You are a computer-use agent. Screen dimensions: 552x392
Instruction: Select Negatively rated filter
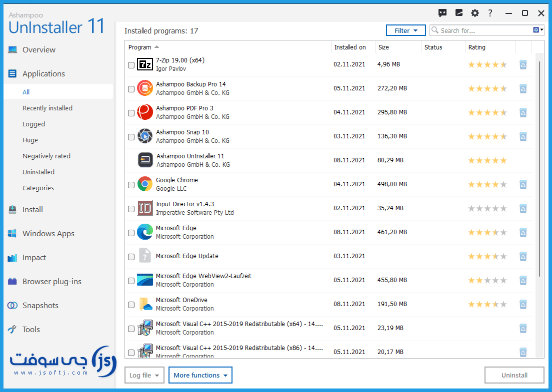pos(46,156)
